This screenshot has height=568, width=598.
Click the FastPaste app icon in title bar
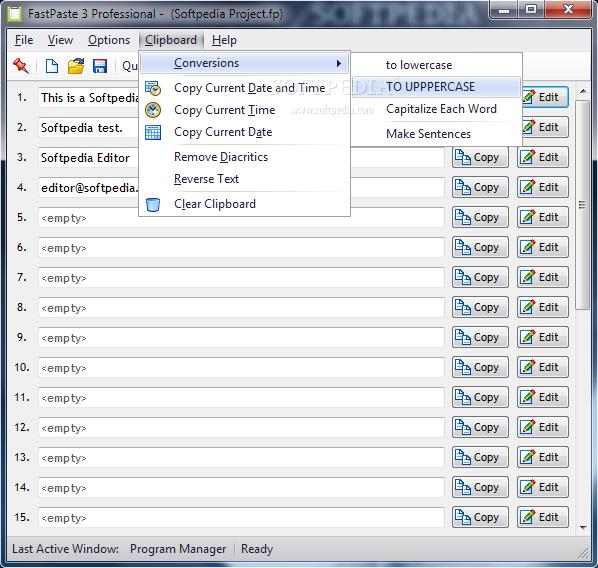[15, 14]
